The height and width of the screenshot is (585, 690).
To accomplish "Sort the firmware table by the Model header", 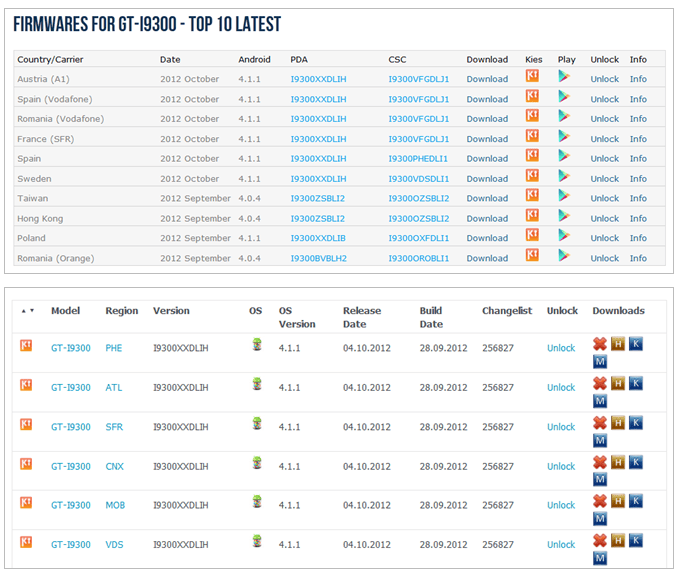I will [66, 311].
